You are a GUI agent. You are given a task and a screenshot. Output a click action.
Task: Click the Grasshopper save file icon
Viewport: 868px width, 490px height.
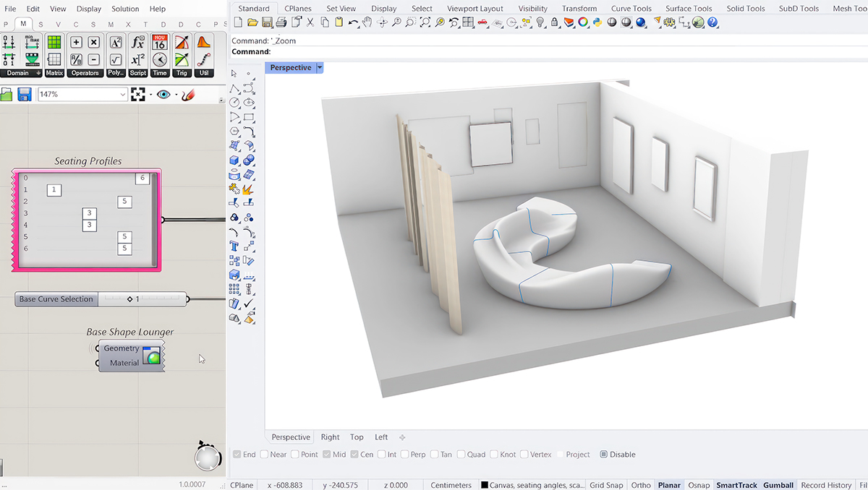tap(25, 95)
